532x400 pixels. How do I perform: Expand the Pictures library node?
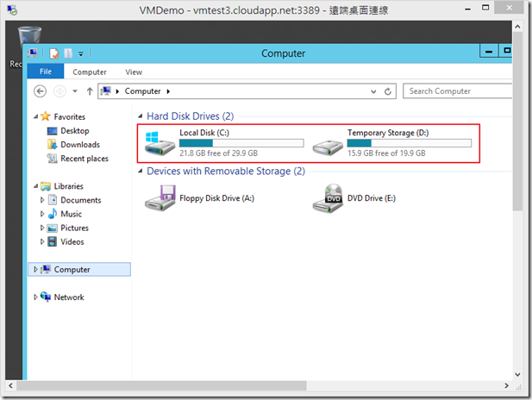(x=42, y=228)
